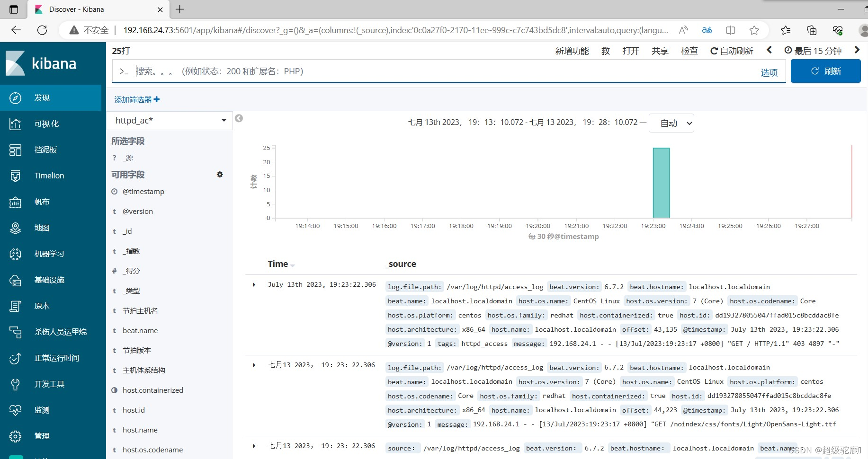Viewport: 868px width, 459px height.
Task: Open the 开发工具 (Dev Tools) sidebar icon
Action: tap(15, 384)
